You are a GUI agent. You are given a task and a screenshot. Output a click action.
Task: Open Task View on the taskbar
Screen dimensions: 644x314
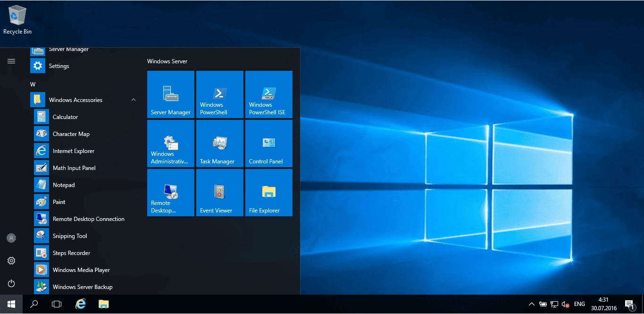point(57,304)
